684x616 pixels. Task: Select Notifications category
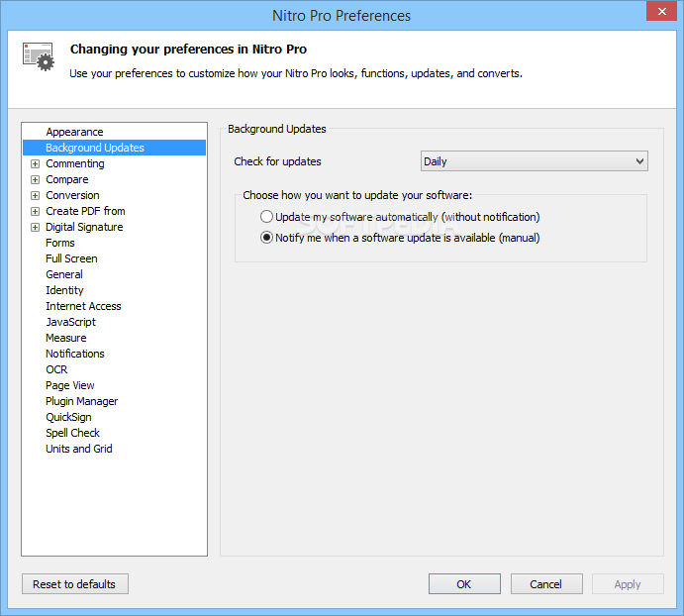click(75, 354)
